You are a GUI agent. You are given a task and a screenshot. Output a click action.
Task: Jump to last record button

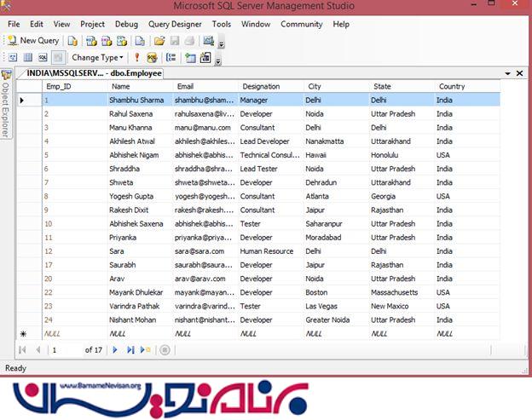pyautogui.click(x=130, y=349)
